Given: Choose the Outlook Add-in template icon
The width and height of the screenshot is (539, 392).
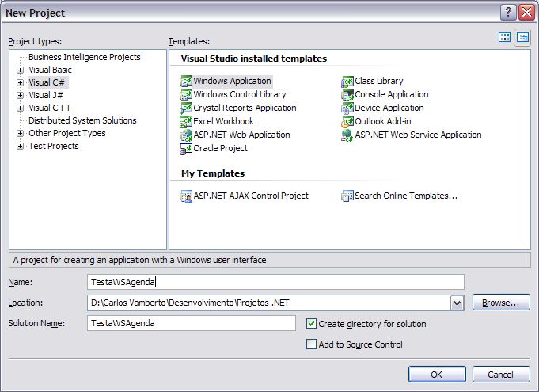Looking at the screenshot, I should point(347,121).
